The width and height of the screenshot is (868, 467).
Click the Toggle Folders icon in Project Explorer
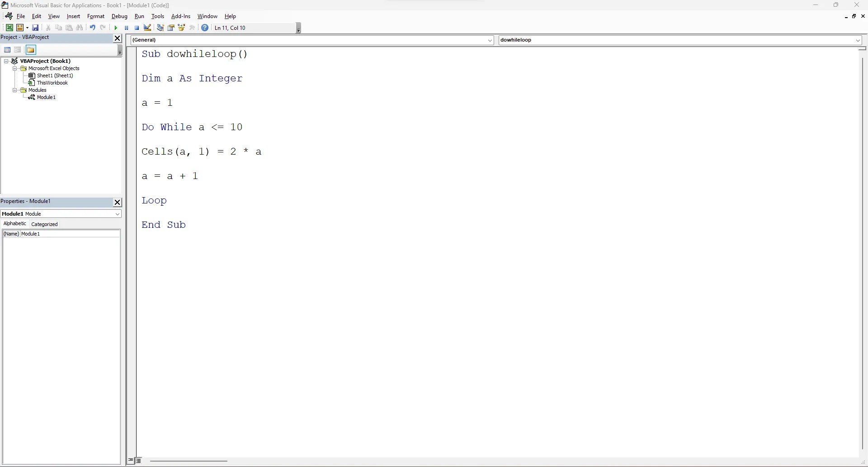click(31, 50)
